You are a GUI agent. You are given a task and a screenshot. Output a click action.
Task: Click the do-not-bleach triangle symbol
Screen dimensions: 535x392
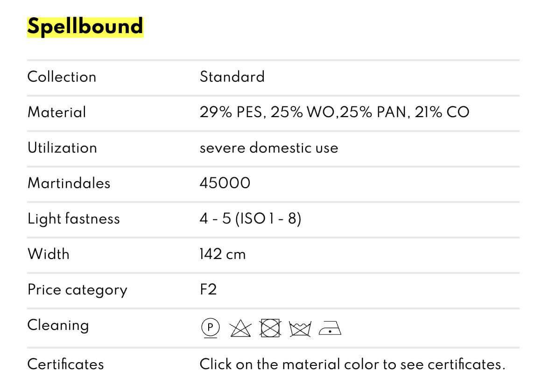click(240, 329)
